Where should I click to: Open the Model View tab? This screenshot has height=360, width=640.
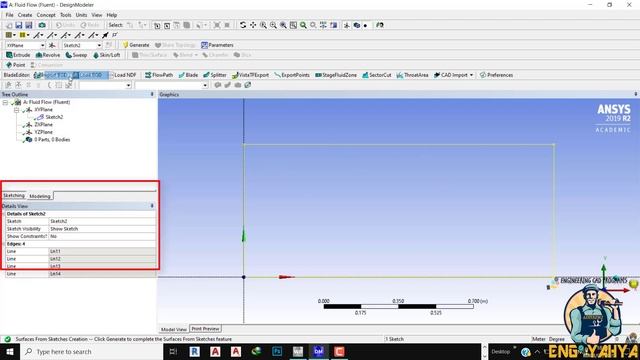click(x=173, y=329)
